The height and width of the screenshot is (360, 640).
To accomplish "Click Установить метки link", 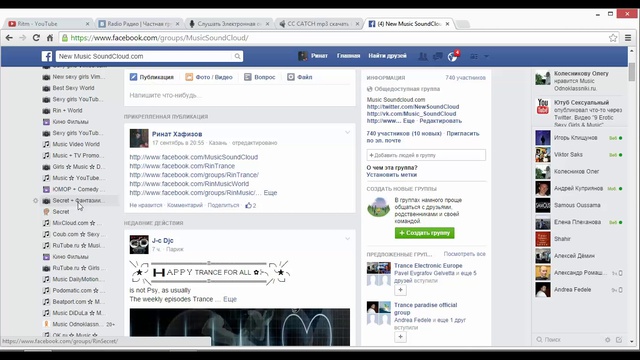I will 391,175.
